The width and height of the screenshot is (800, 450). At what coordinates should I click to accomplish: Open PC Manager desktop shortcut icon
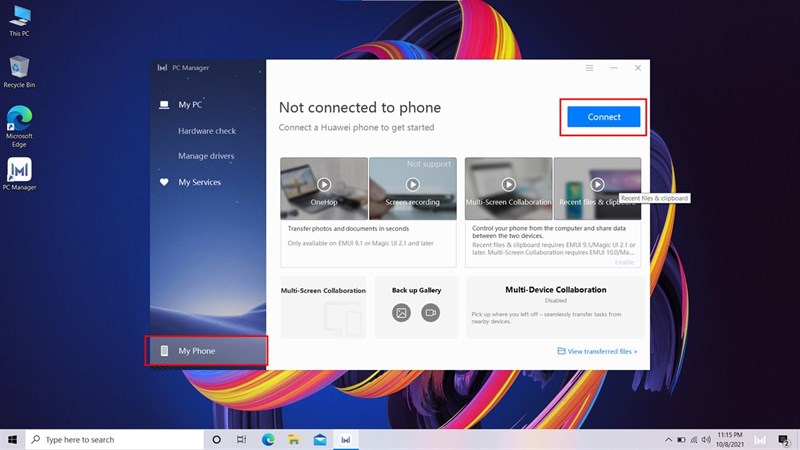pyautogui.click(x=19, y=170)
